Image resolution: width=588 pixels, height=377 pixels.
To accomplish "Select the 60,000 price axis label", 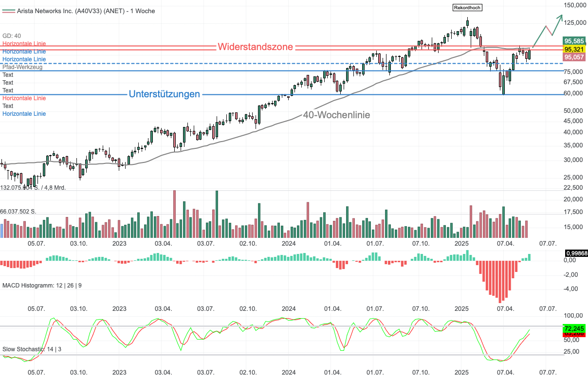I will click(573, 93).
